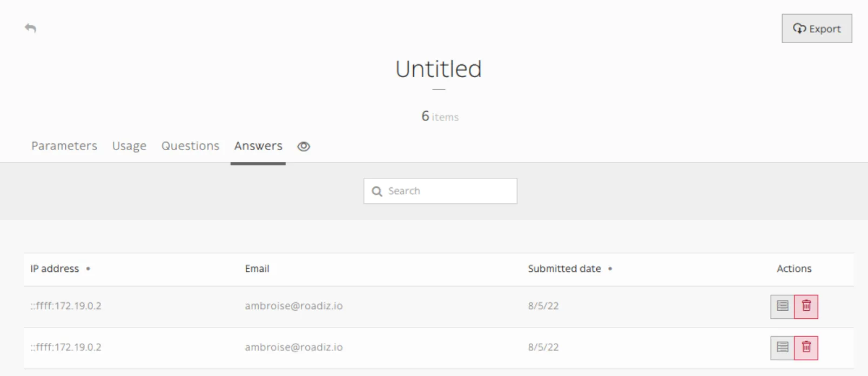Click the eye preview icon tab
This screenshot has height=376, width=868.
pyautogui.click(x=304, y=146)
